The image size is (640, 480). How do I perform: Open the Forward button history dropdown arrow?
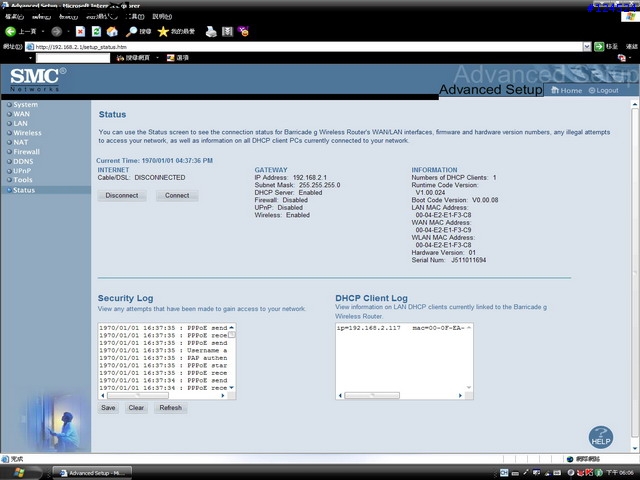pos(68,31)
